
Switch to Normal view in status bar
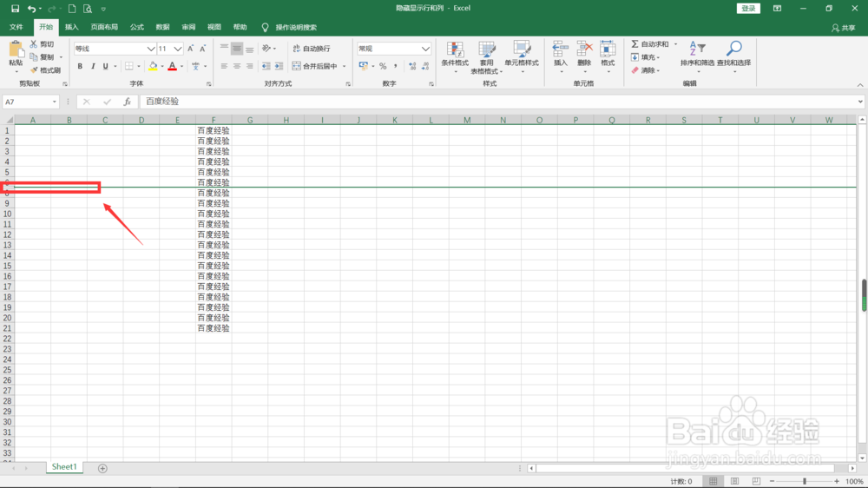(x=713, y=481)
